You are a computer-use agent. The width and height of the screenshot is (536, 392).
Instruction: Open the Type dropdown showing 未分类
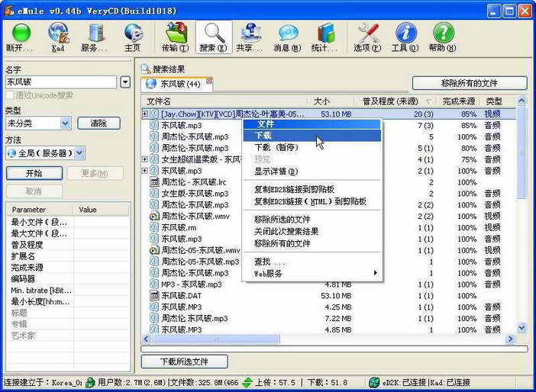point(38,123)
